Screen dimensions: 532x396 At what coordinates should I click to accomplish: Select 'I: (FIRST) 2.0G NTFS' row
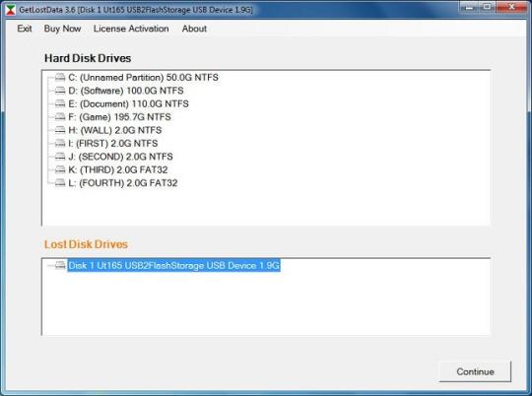tap(113, 144)
